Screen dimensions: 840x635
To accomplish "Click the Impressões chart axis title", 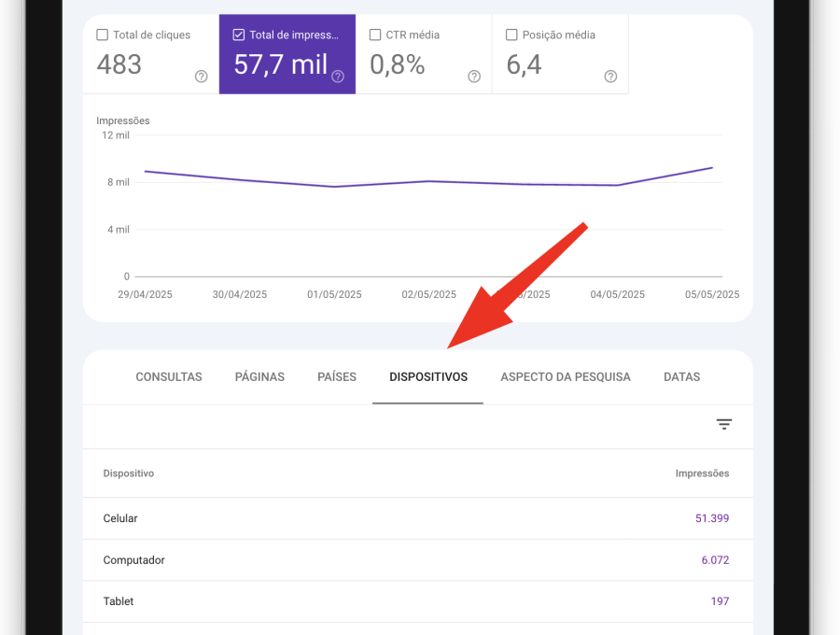I will pos(122,120).
